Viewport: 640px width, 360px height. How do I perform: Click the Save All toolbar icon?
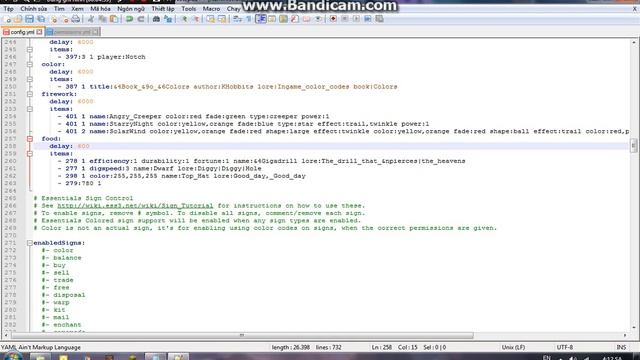tap(41, 19)
